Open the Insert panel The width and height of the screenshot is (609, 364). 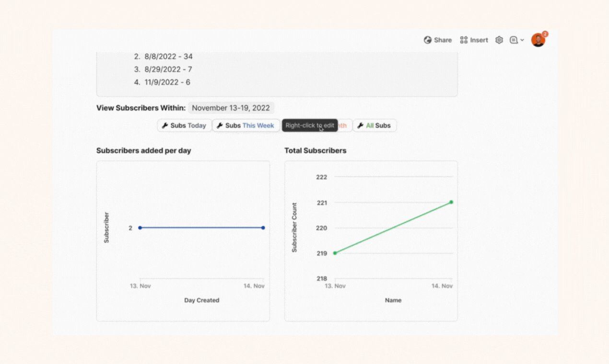click(474, 40)
